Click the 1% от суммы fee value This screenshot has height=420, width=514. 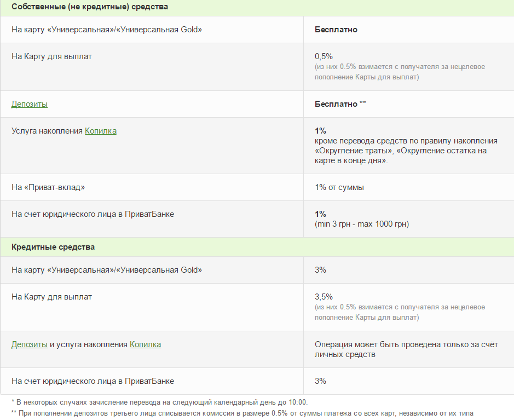339,187
